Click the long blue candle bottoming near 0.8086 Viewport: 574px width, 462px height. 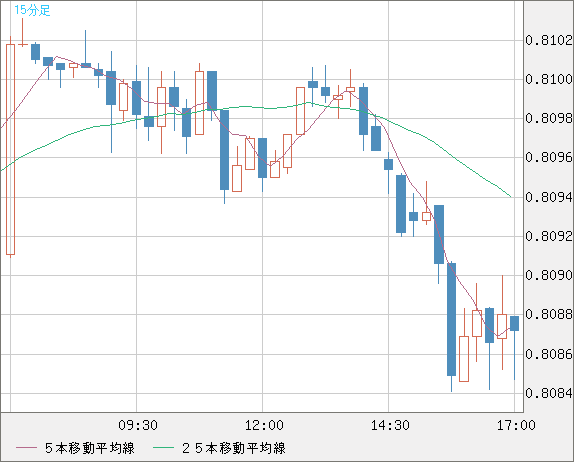451,319
